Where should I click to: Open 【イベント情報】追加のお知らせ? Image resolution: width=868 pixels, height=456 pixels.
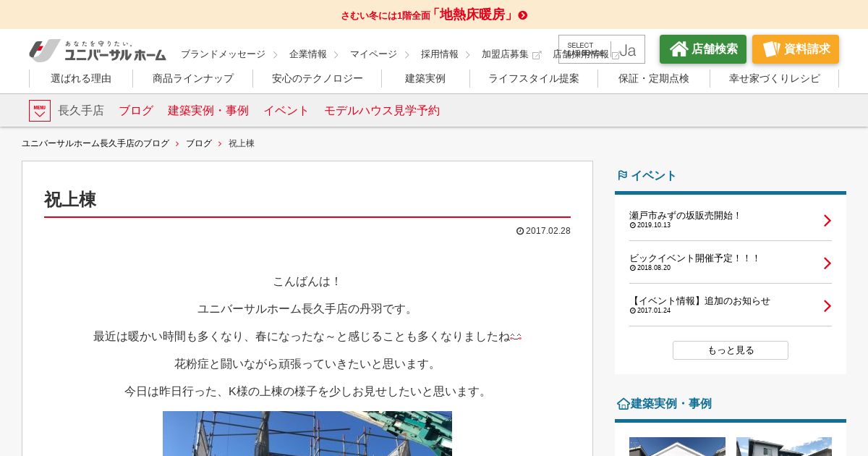coord(699,301)
